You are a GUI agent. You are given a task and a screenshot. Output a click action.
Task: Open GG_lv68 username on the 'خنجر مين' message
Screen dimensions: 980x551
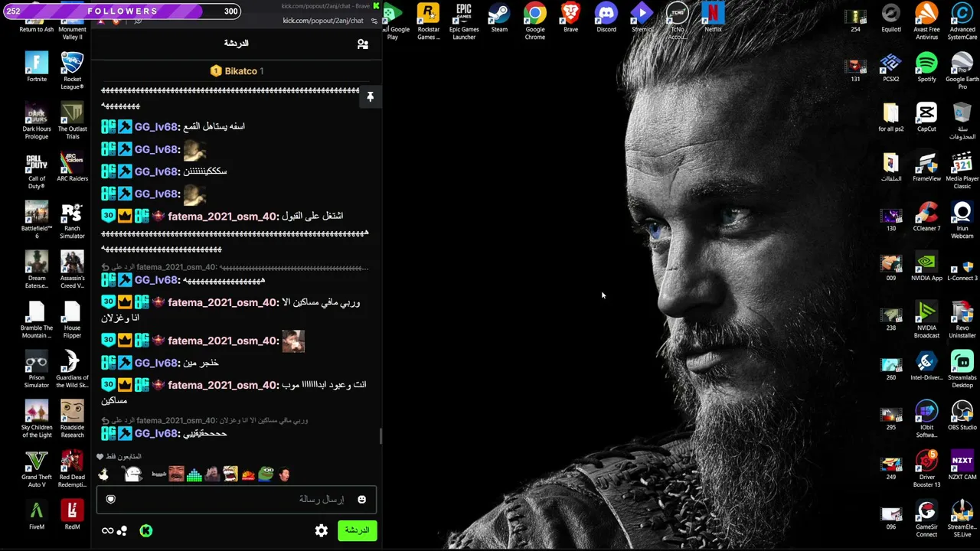(156, 363)
